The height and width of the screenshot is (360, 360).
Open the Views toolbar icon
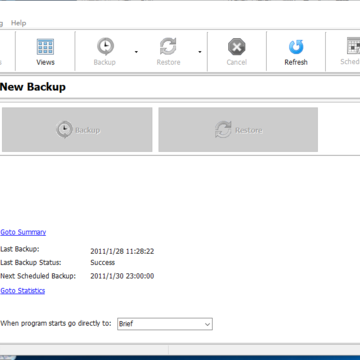tap(45, 47)
